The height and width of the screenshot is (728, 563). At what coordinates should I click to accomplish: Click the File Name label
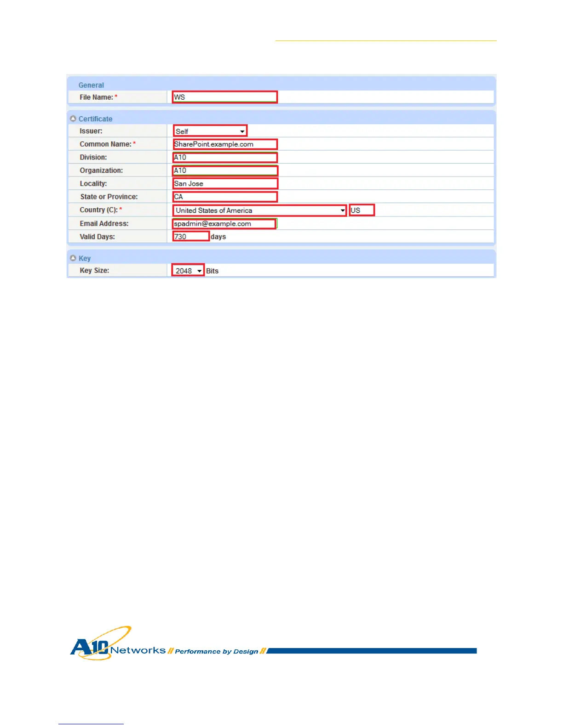tap(96, 97)
